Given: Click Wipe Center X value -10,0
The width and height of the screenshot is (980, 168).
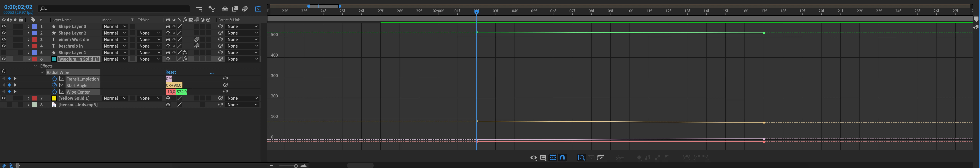Looking at the screenshot, I should [x=170, y=92].
